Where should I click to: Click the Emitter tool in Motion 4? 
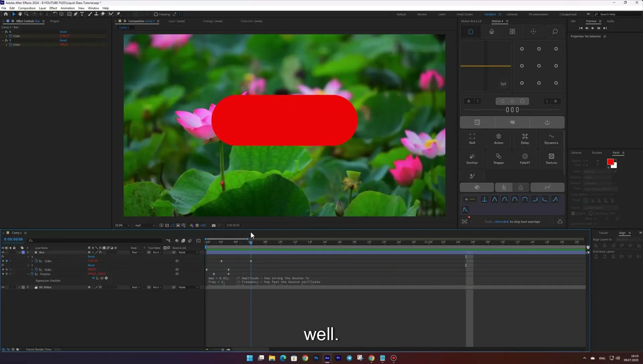tap(472, 159)
